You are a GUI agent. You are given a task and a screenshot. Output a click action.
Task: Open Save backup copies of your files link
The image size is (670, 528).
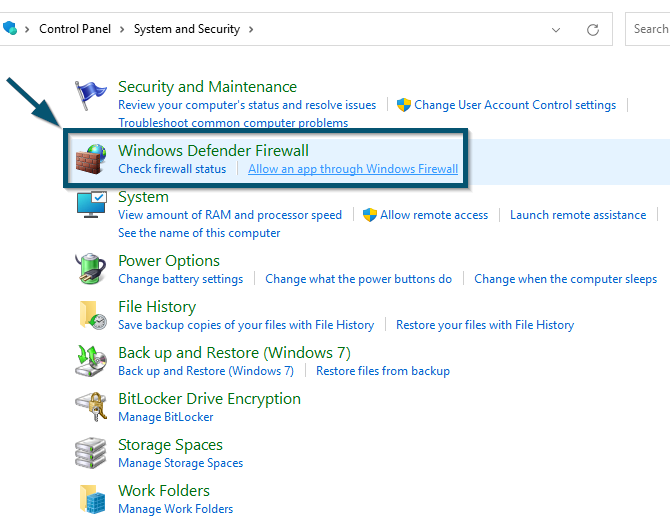246,325
